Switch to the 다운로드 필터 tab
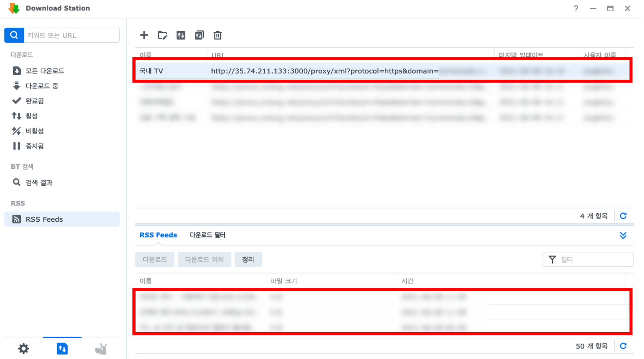The height and width of the screenshot is (359, 644). tap(207, 235)
